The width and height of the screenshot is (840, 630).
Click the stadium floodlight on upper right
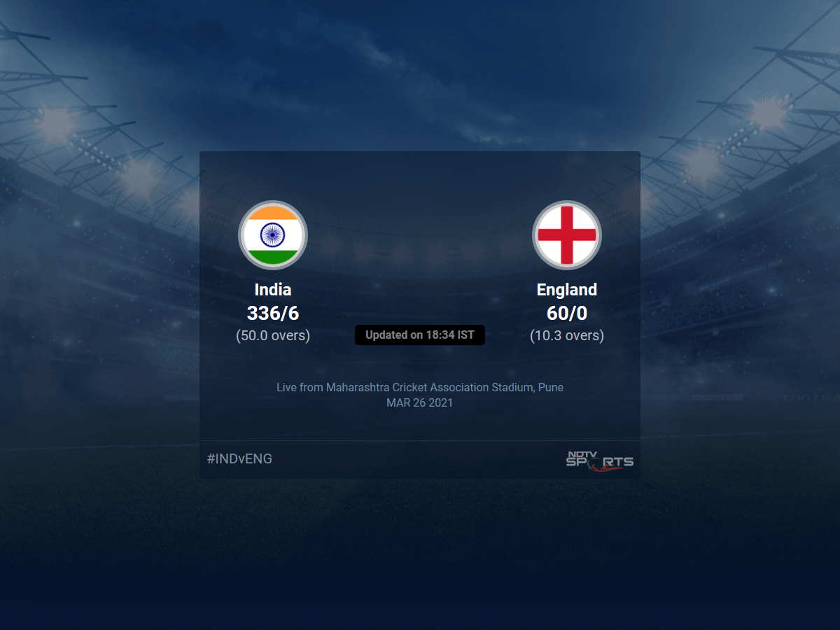click(770, 112)
